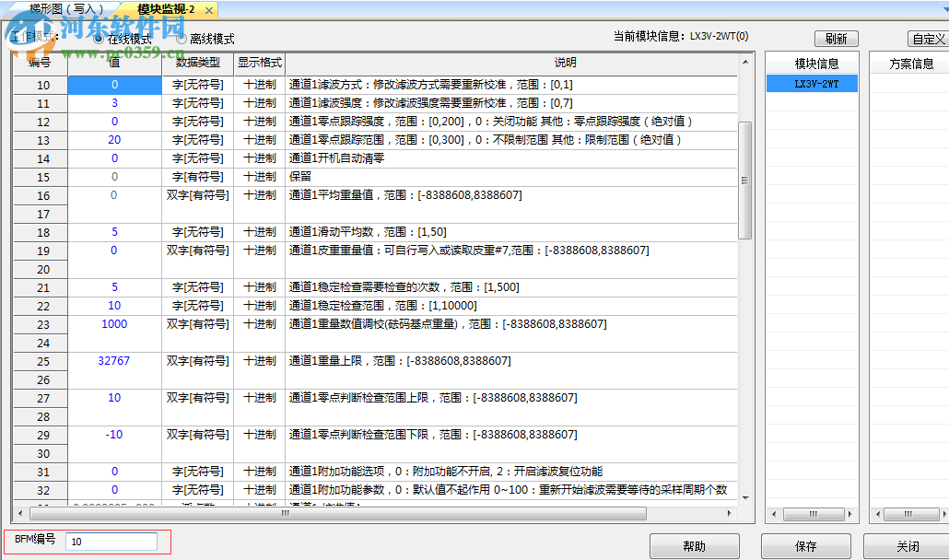Click the 帮助 help button

(694, 545)
